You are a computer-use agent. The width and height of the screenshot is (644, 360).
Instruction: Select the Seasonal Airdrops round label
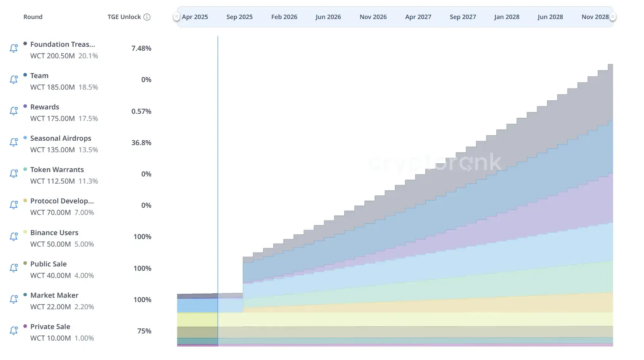[61, 138]
